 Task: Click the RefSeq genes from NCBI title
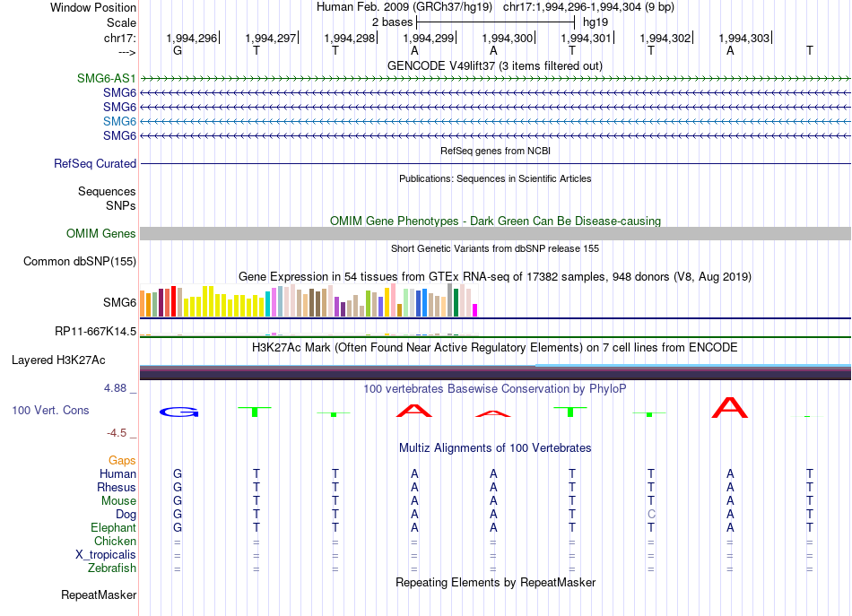(496, 151)
